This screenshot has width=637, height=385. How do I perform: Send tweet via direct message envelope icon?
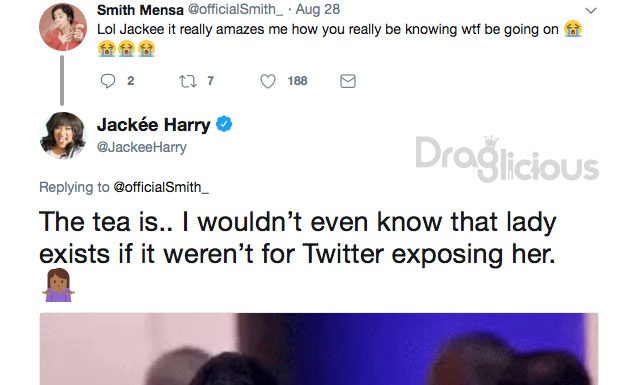(348, 81)
